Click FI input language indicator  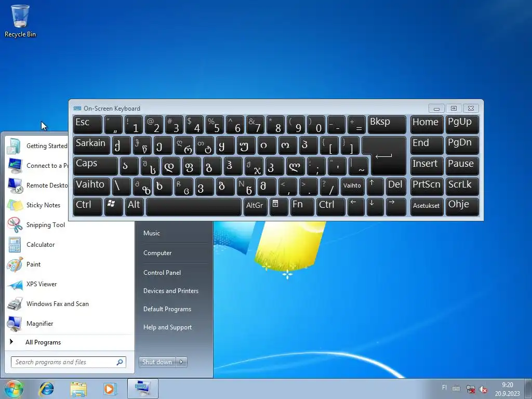[x=444, y=388]
